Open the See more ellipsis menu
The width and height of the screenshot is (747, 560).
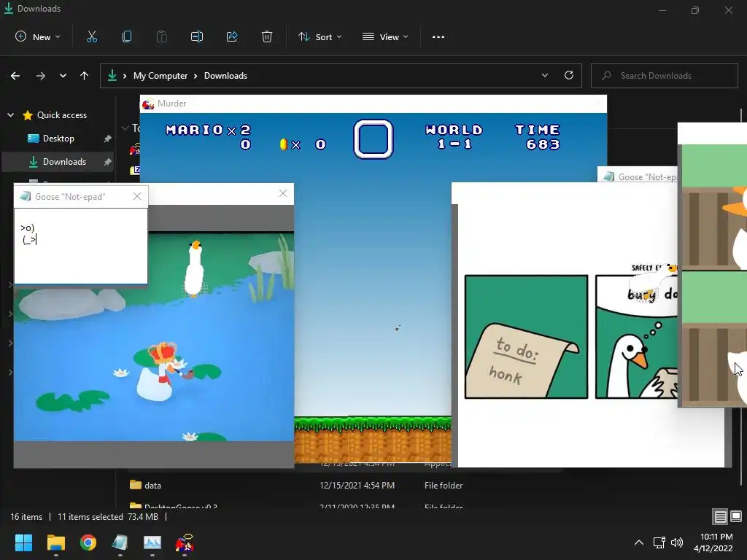[x=438, y=36]
